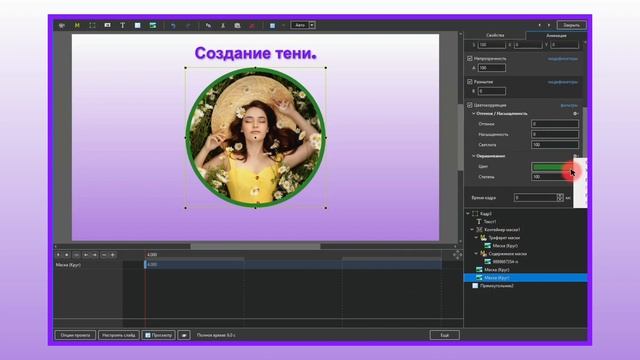Switch to the Анимация tab
640x360 pixels.
coord(556,36)
